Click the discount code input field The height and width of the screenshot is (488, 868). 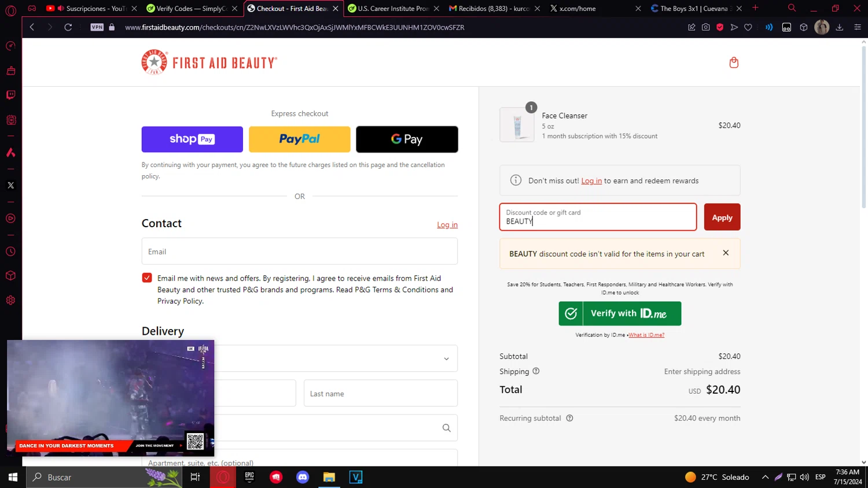[x=598, y=217]
